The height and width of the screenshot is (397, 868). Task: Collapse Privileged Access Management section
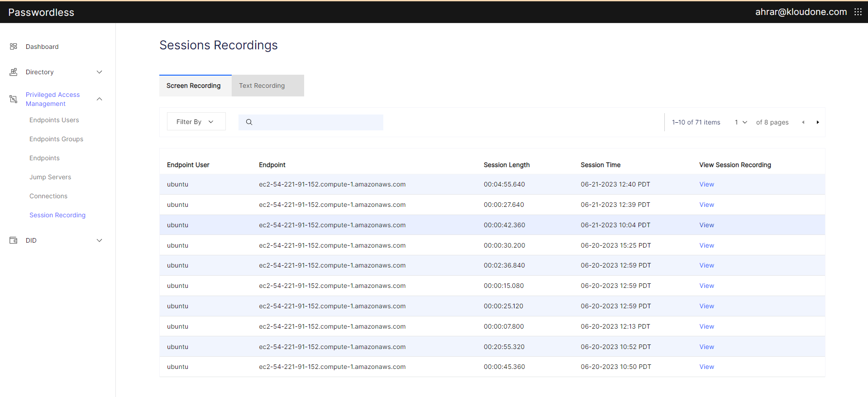[100, 99]
